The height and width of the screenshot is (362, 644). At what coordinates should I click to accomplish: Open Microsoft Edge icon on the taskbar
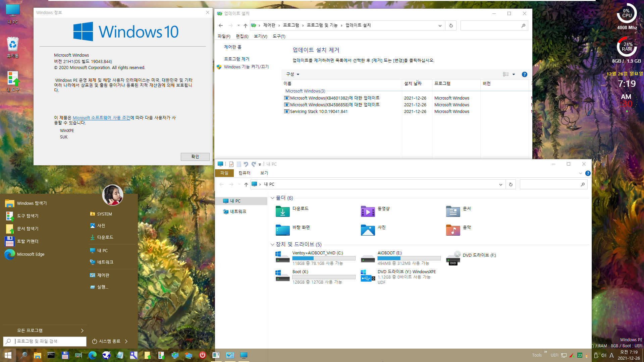pos(92,355)
